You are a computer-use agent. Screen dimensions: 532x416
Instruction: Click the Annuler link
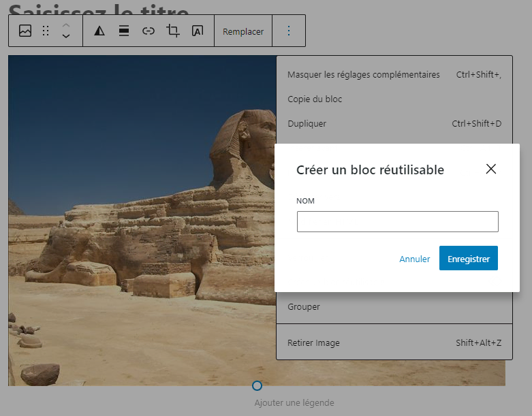point(414,259)
